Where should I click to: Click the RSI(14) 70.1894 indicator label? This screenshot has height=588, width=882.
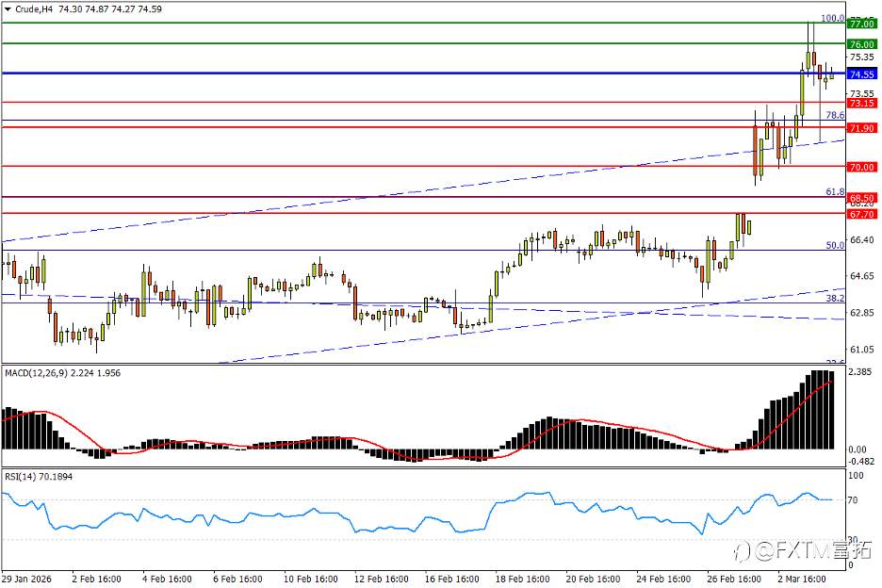point(39,477)
